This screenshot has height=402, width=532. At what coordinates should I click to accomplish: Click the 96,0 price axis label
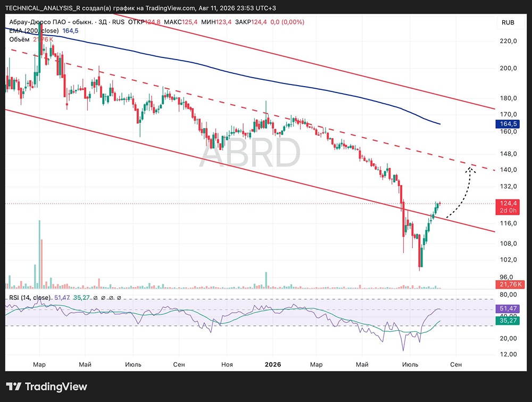click(x=506, y=277)
